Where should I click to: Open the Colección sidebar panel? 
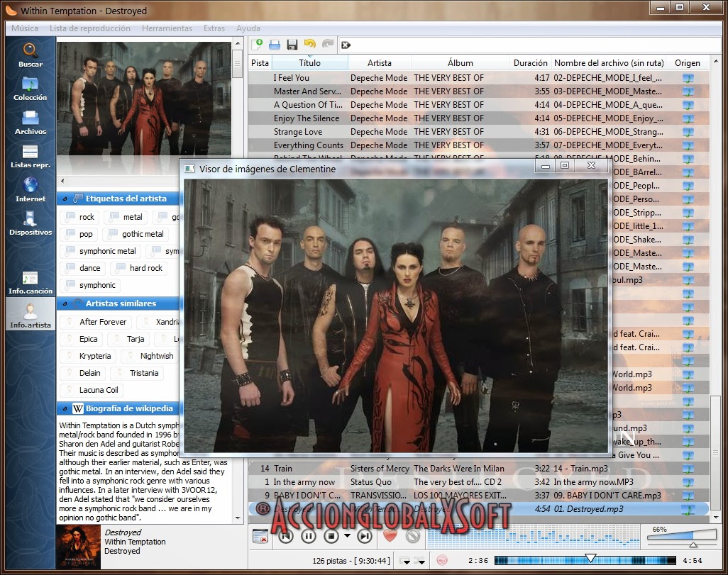click(31, 89)
